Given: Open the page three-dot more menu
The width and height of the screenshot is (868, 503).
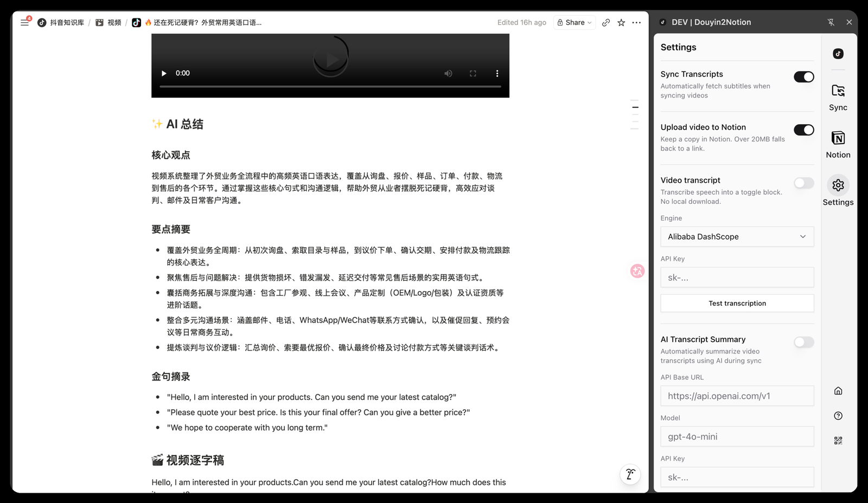Looking at the screenshot, I should pyautogui.click(x=636, y=22).
